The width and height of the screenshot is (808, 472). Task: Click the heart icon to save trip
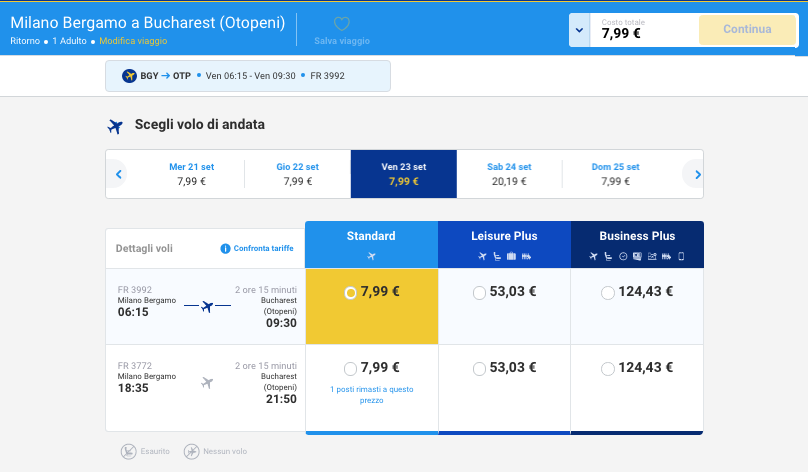tap(342, 24)
